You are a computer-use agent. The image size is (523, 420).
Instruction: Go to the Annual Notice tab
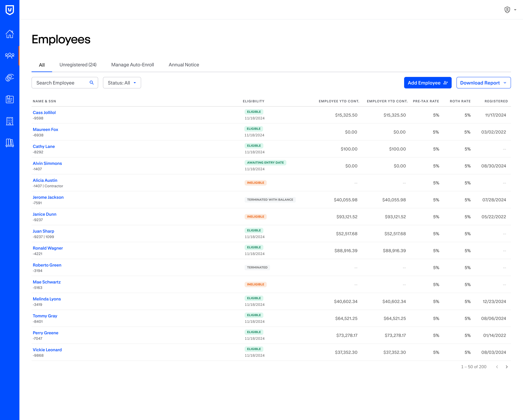184,65
